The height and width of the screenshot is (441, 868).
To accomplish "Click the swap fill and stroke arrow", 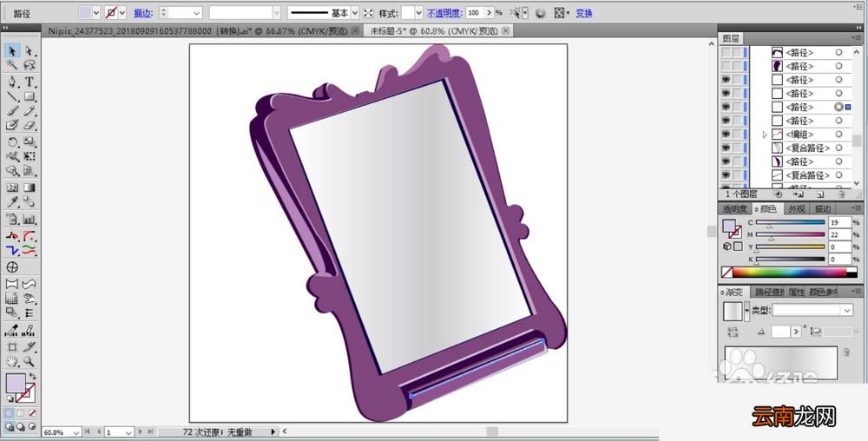I will (32, 377).
